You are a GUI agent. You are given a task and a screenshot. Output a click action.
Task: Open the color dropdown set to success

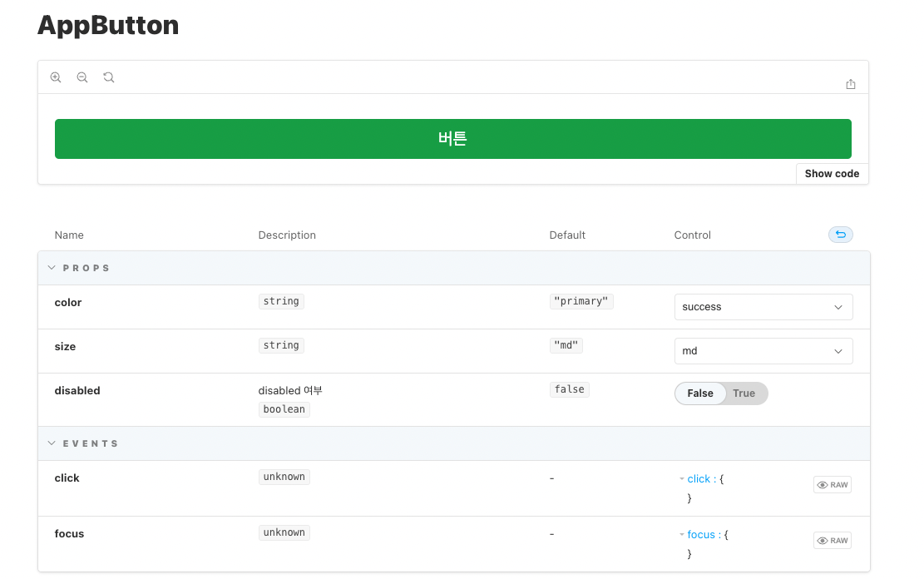pyautogui.click(x=763, y=307)
